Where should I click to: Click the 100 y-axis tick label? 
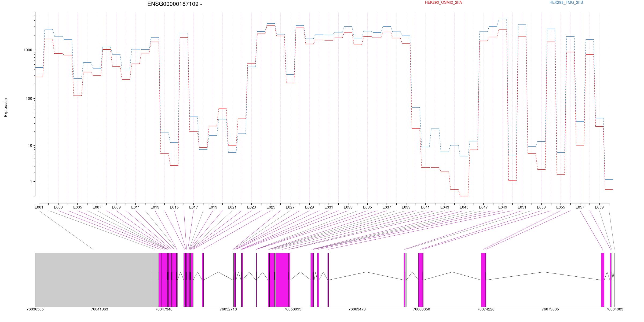click(x=29, y=98)
